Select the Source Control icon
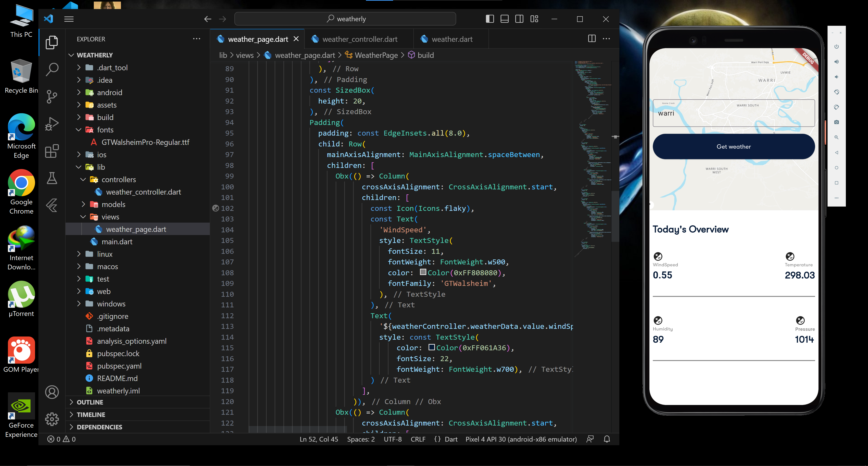This screenshot has height=466, width=868. [x=52, y=97]
